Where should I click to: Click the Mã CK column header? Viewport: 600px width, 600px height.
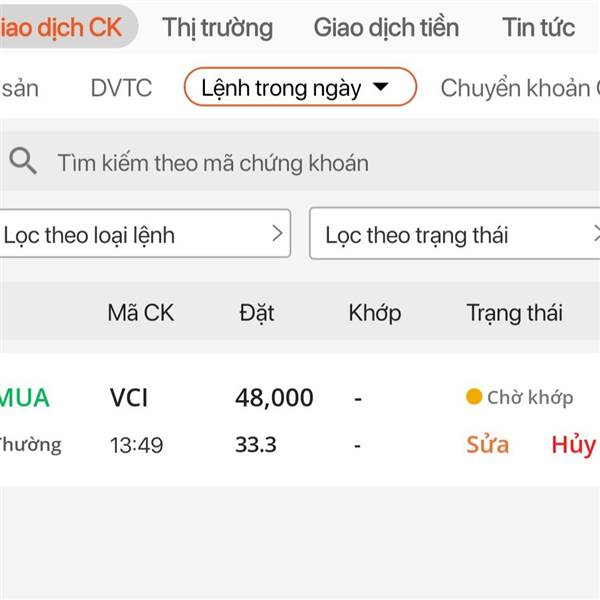coord(140,313)
